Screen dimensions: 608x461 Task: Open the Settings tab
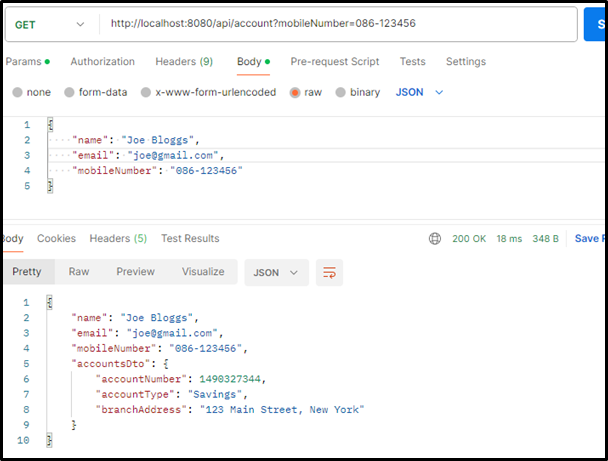tap(466, 61)
